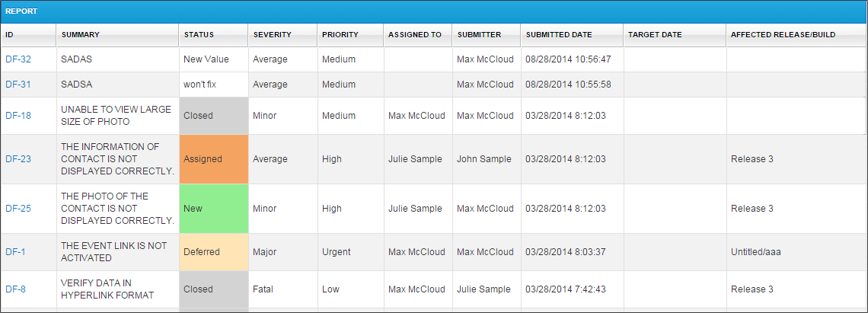868x313 pixels.
Task: Follow the DF-25 link
Action: [18, 209]
